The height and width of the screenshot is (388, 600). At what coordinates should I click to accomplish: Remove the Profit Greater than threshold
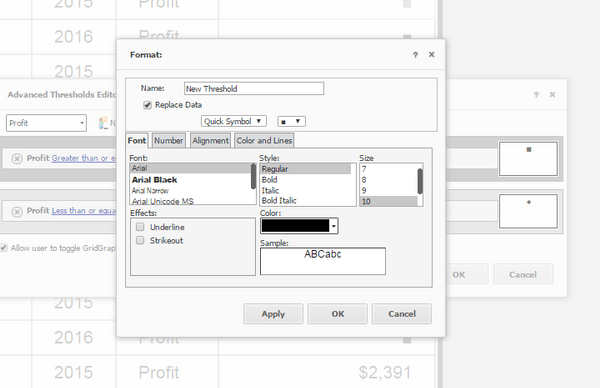coord(17,158)
